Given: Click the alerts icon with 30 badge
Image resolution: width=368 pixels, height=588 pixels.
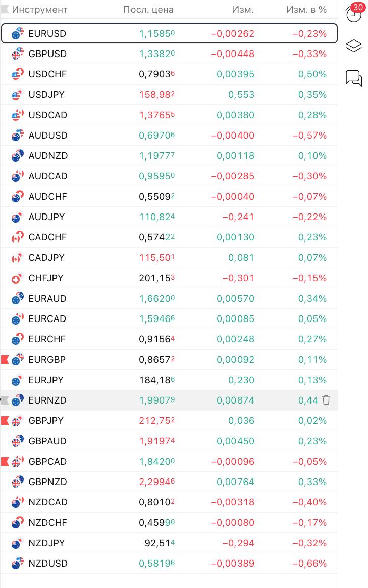Looking at the screenshot, I should coord(354,13).
